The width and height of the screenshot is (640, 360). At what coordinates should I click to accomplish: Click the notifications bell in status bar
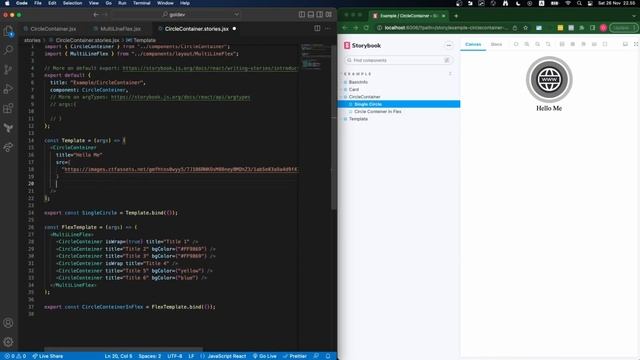coord(328,356)
